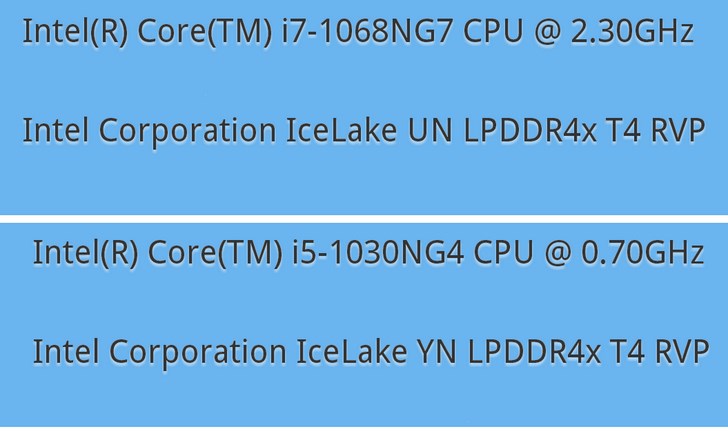Click Intel(R) in the i7 processor line
The height and width of the screenshot is (438, 728).
75,32
